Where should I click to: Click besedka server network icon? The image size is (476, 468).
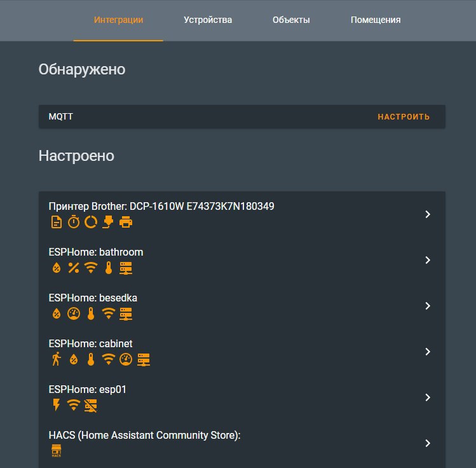tap(126, 314)
